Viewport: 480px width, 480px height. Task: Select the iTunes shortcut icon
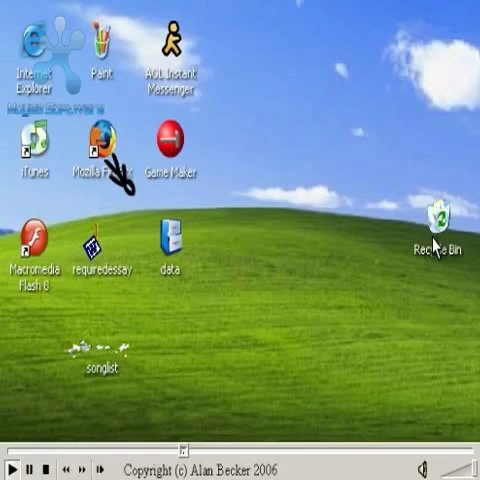pyautogui.click(x=35, y=139)
